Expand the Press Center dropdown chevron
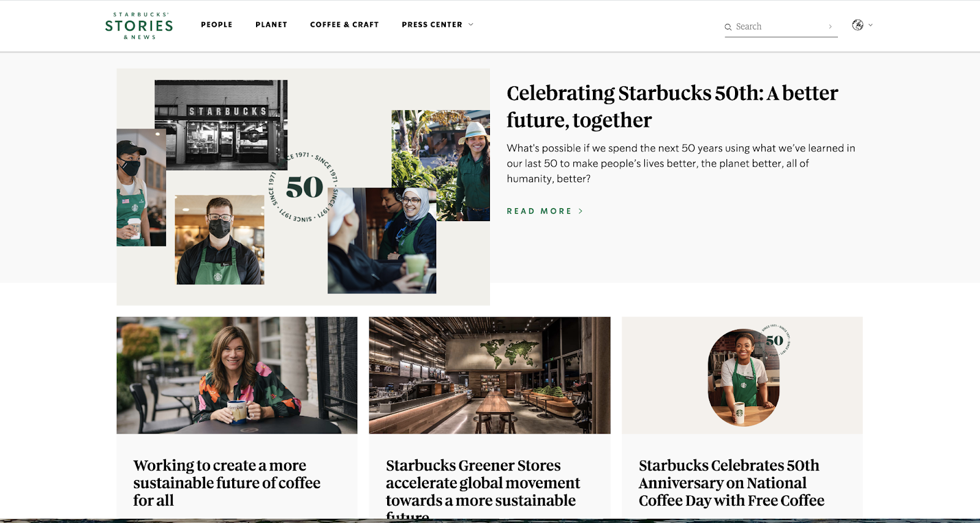The height and width of the screenshot is (523, 980). (x=471, y=24)
